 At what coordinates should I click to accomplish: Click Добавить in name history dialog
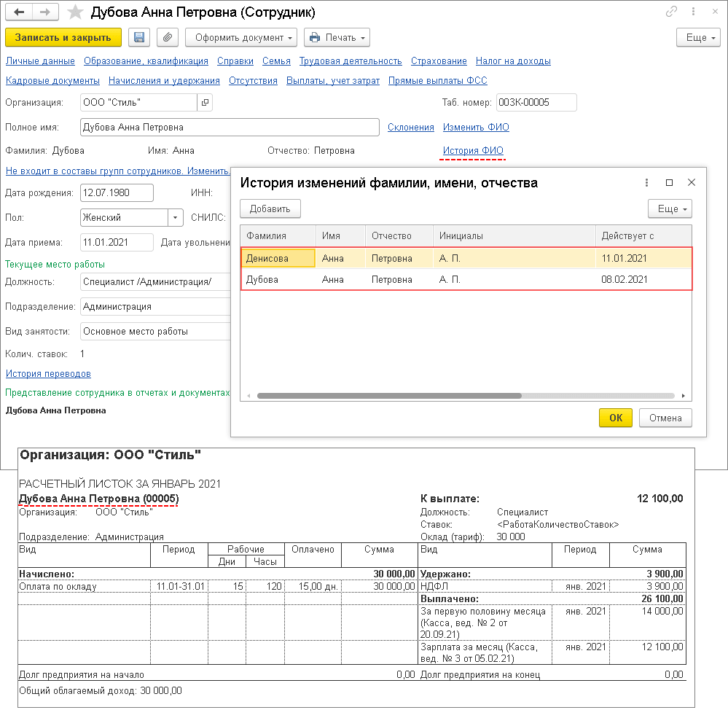pyautogui.click(x=270, y=208)
